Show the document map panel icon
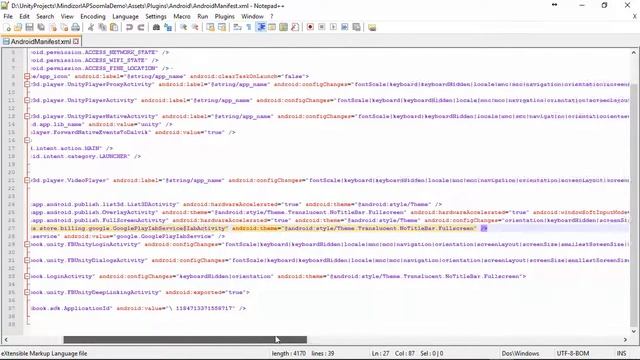Viewport: 640px width, 360px height. point(283,27)
